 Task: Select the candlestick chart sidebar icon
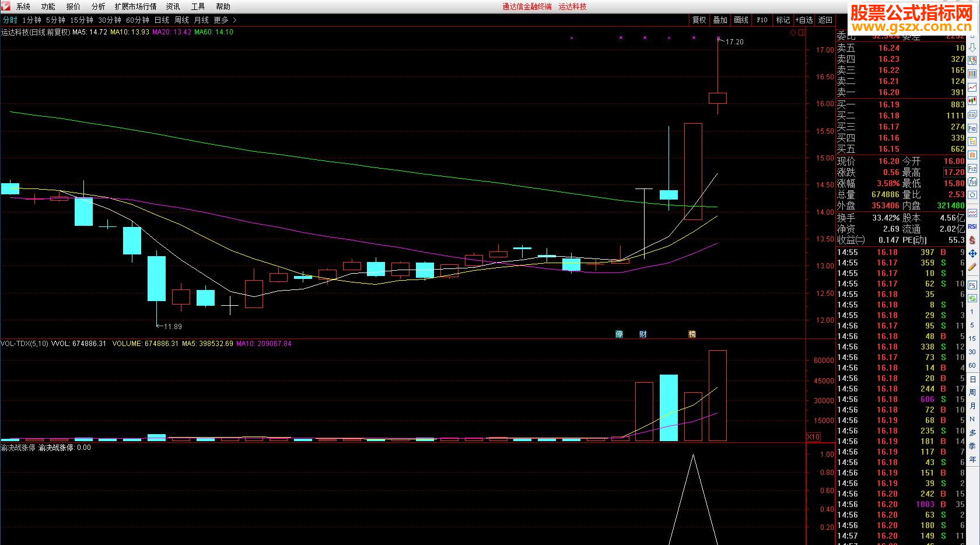(x=972, y=101)
